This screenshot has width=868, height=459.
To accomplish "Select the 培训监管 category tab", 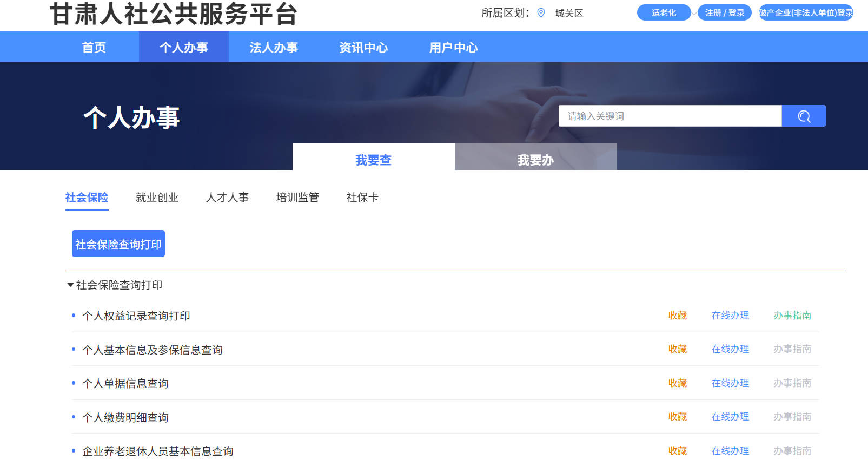I will click(298, 198).
